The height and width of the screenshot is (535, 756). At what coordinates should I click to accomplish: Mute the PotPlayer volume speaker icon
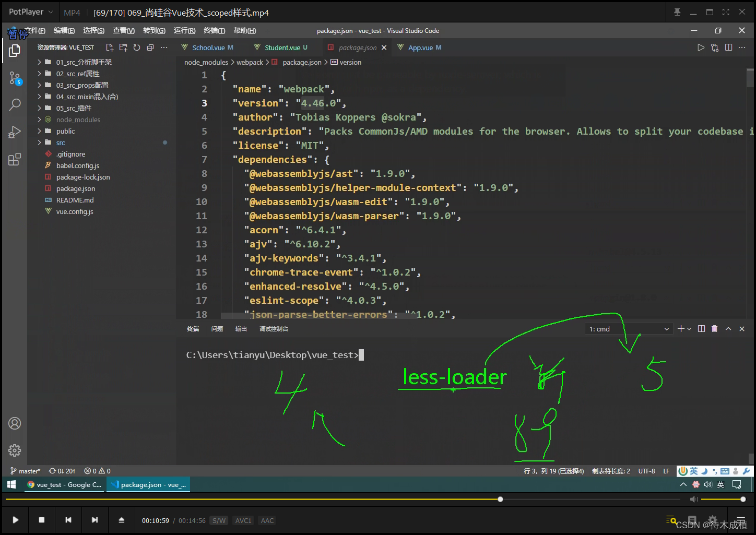694,500
